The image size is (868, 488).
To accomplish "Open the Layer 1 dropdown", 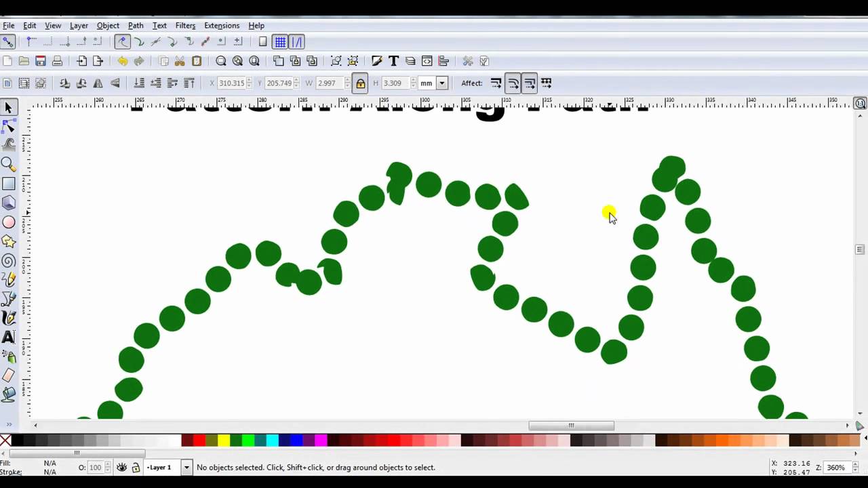I will coord(186,468).
